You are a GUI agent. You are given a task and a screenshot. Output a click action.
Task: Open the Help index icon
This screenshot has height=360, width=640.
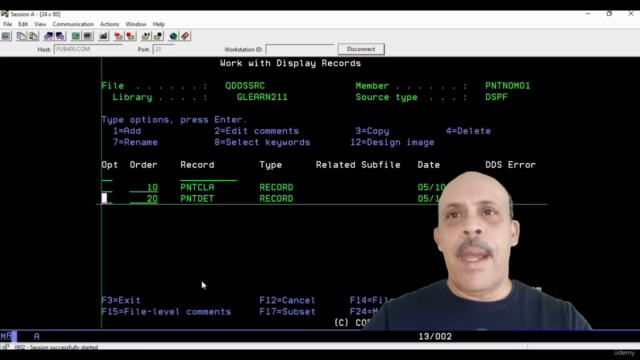coord(185,36)
